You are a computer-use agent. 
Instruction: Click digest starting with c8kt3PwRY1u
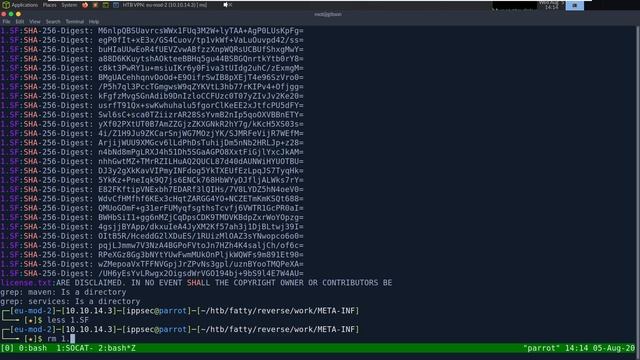(200, 68)
